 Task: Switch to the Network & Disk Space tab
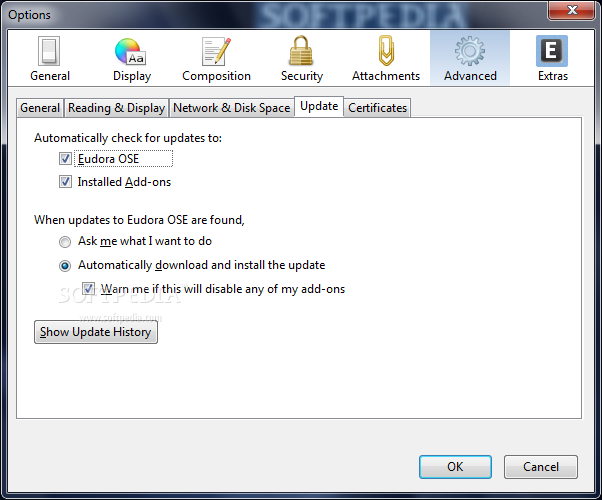tap(232, 108)
